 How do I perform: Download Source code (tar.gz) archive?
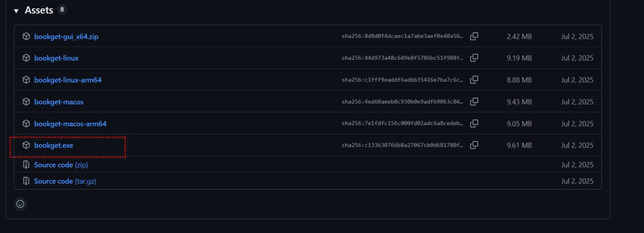[65, 181]
